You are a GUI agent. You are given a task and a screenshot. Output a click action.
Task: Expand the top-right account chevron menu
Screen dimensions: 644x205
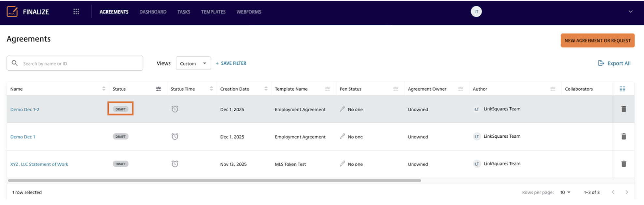(x=630, y=12)
